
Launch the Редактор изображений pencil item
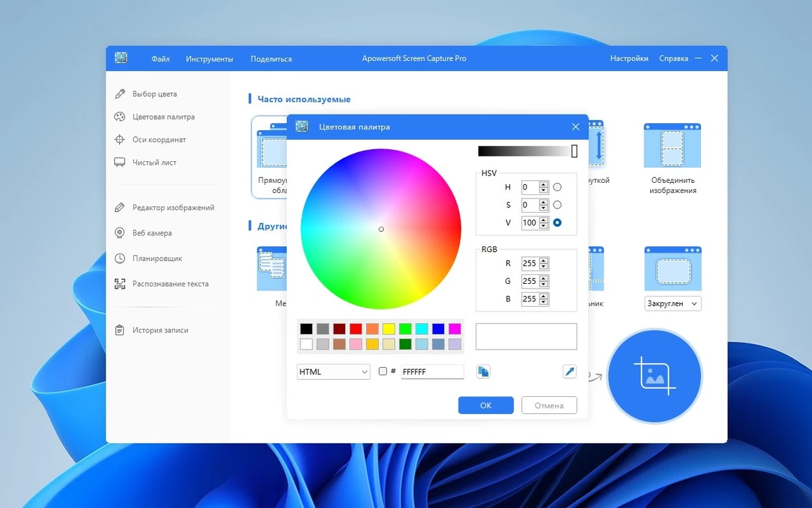point(164,208)
